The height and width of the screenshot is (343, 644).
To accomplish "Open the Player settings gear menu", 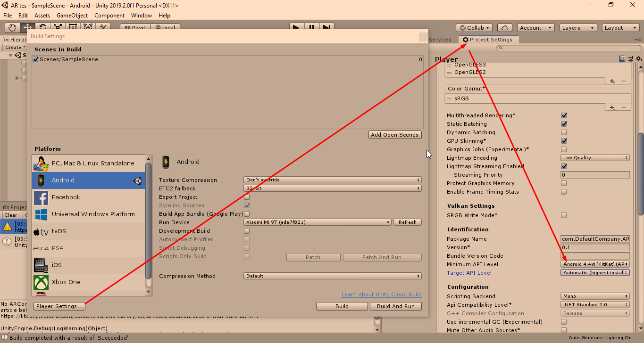I will [x=638, y=59].
